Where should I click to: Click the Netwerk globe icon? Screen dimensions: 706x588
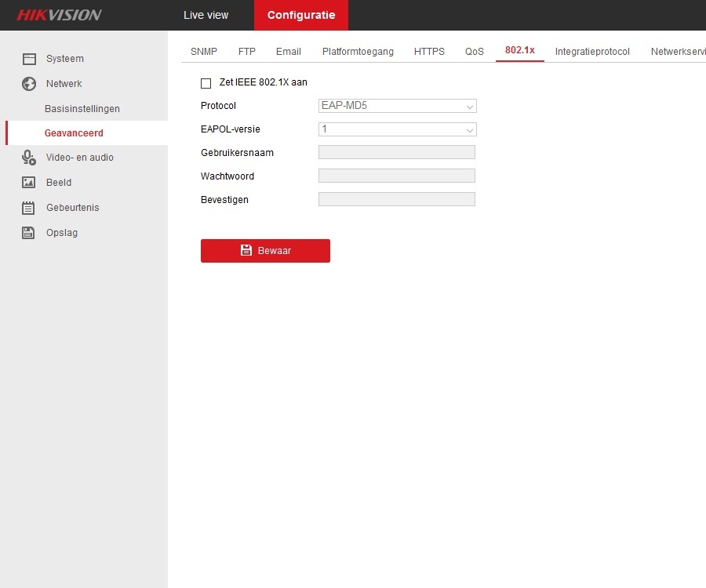point(29,84)
